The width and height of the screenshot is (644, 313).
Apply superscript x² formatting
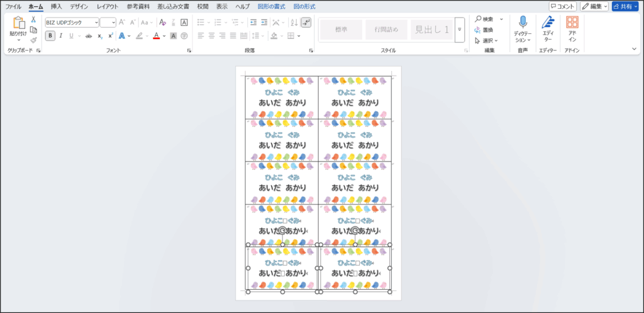coord(111,36)
